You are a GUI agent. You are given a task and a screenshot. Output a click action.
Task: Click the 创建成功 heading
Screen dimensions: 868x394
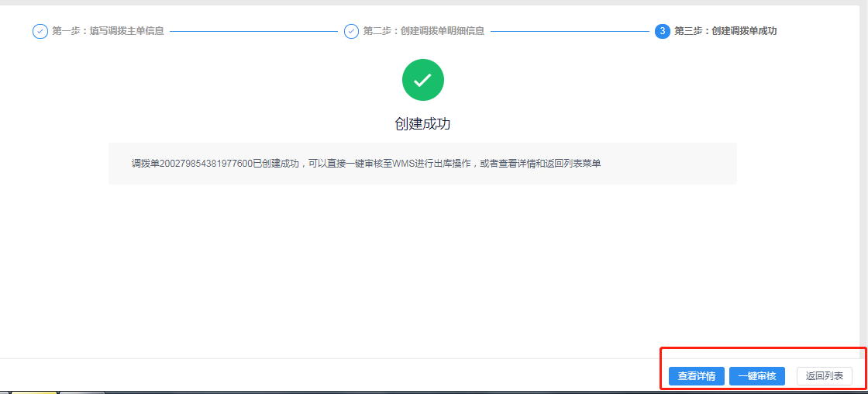tap(423, 123)
